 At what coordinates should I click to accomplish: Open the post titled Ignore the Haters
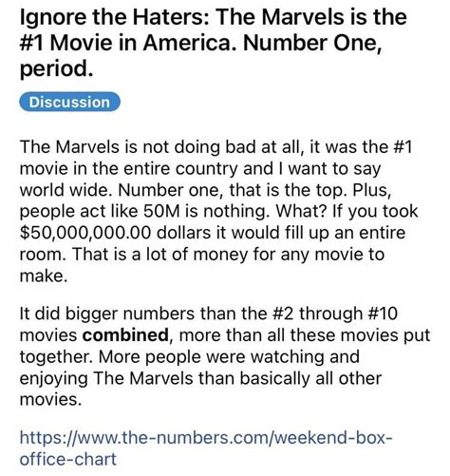pyautogui.click(x=213, y=43)
